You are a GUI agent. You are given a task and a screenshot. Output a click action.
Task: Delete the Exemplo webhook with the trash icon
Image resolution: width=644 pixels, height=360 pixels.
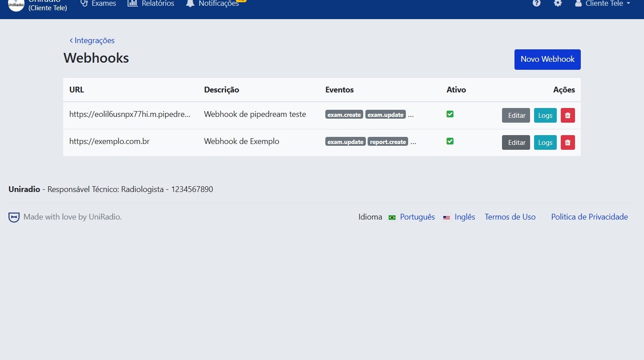(x=567, y=142)
